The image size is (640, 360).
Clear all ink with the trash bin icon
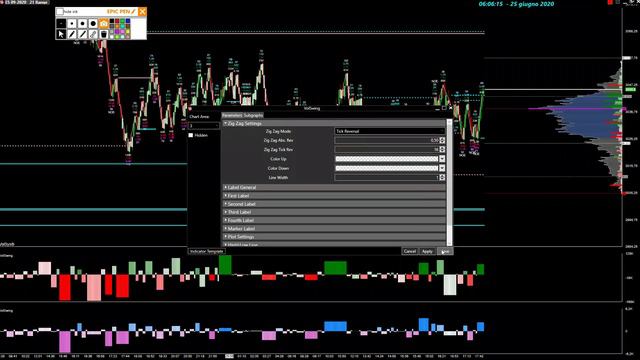pyautogui.click(x=104, y=34)
